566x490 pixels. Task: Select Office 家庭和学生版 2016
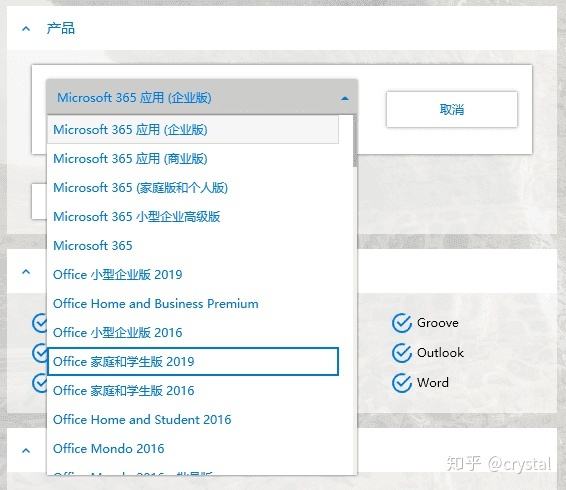click(193, 390)
